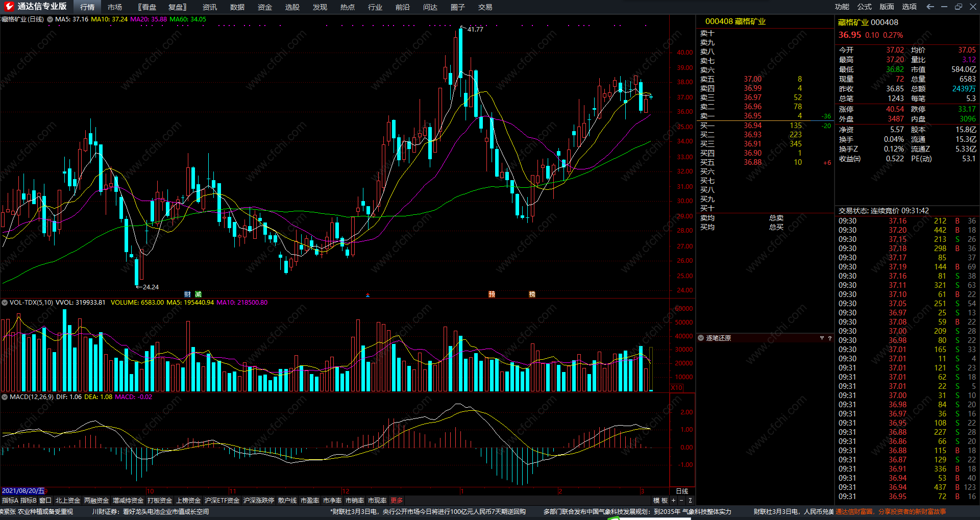This screenshot has width=980, height=520.
Task: Toggle the VOL-TDX indicator circle icon
Action: coord(5,303)
